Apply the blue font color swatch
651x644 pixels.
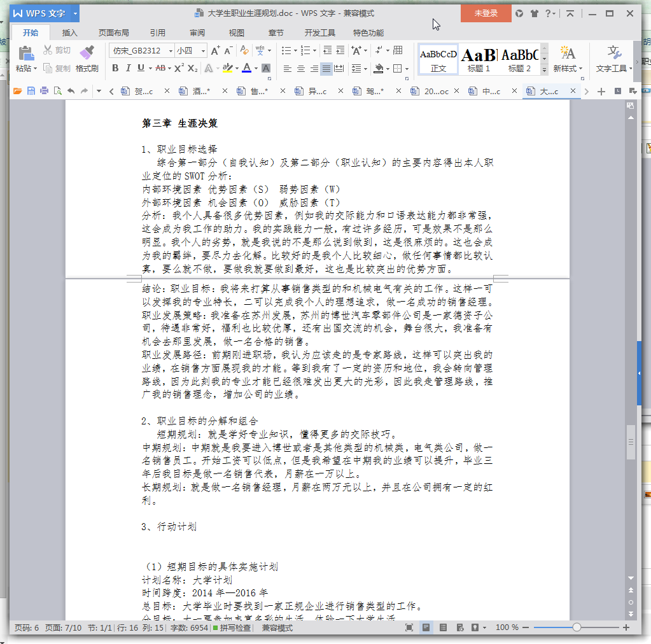[247, 68]
